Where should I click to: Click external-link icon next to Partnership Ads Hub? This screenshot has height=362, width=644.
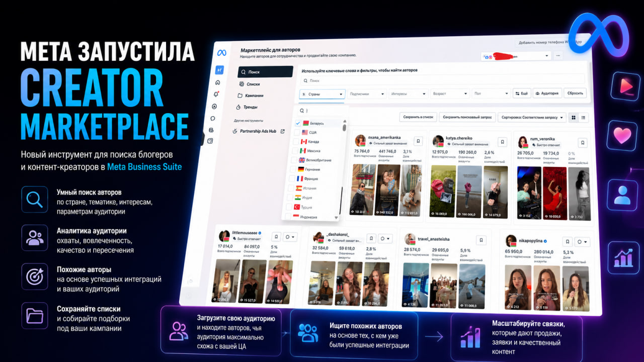pos(282,132)
